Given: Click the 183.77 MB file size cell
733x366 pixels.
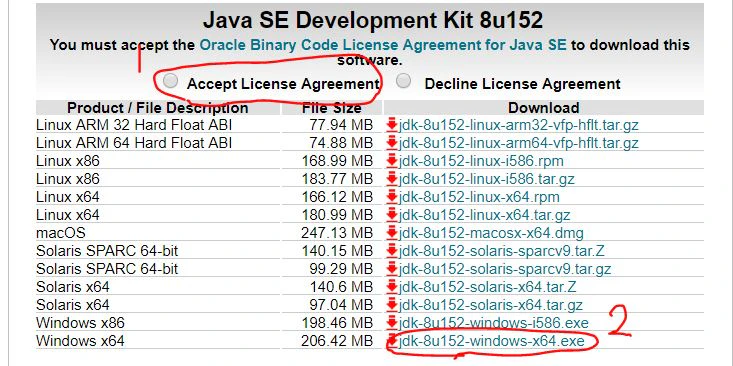Looking at the screenshot, I should [x=338, y=179].
